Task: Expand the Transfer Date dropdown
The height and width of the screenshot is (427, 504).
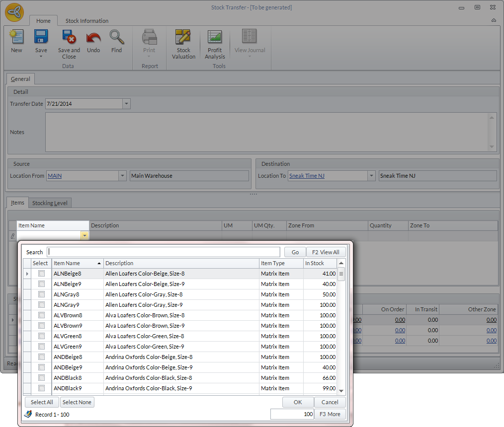Action: pyautogui.click(x=126, y=104)
